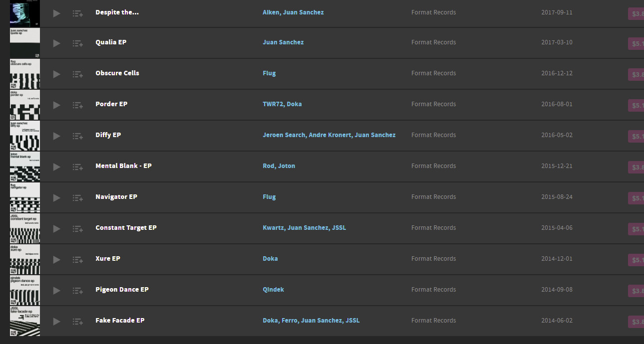Play the Obscure Cells release

(56, 74)
